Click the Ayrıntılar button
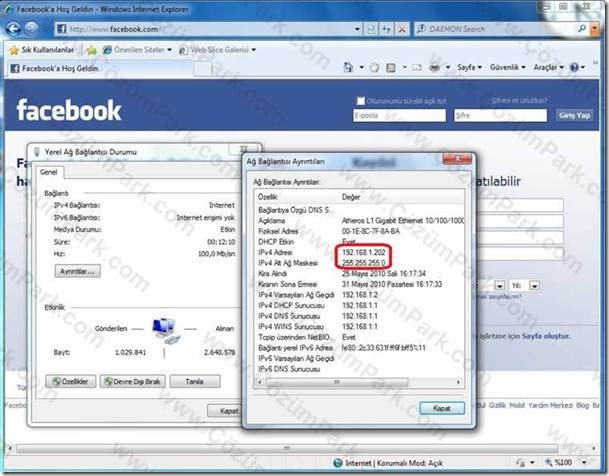This screenshot has width=609, height=476. (77, 271)
